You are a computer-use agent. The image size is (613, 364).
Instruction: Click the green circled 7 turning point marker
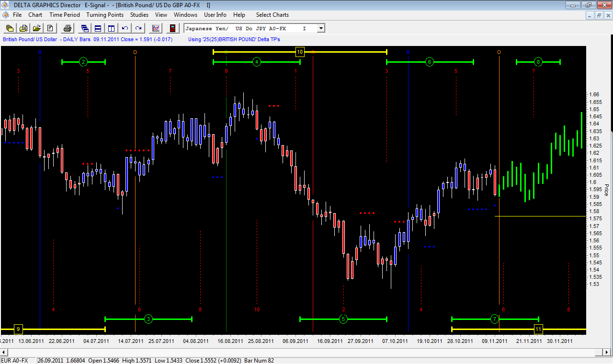495,319
